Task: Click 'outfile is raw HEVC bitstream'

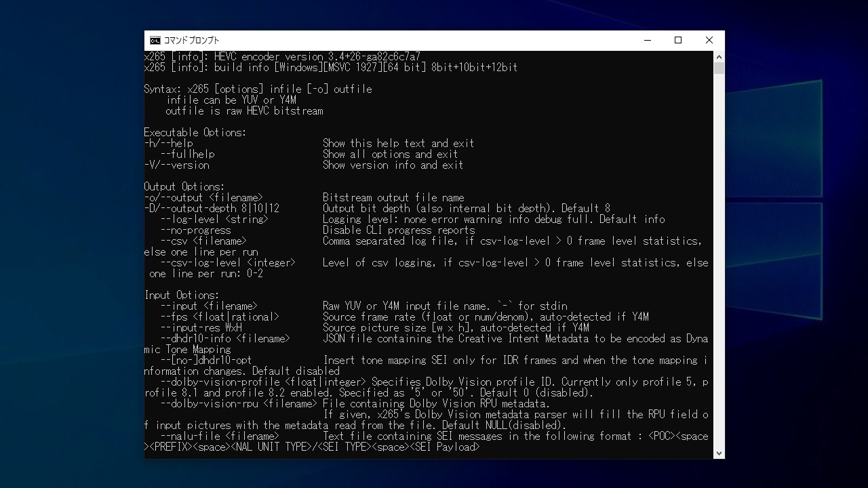Action: [x=244, y=111]
